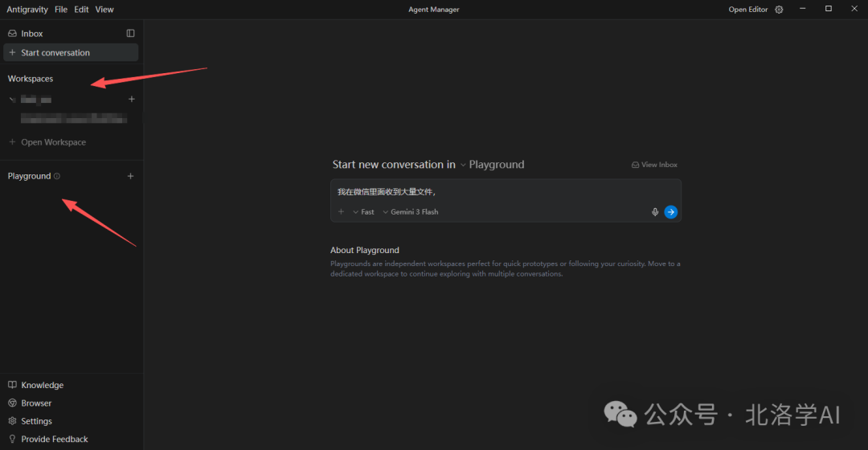Click the Playground info icon
868x450 pixels.
coord(57,176)
